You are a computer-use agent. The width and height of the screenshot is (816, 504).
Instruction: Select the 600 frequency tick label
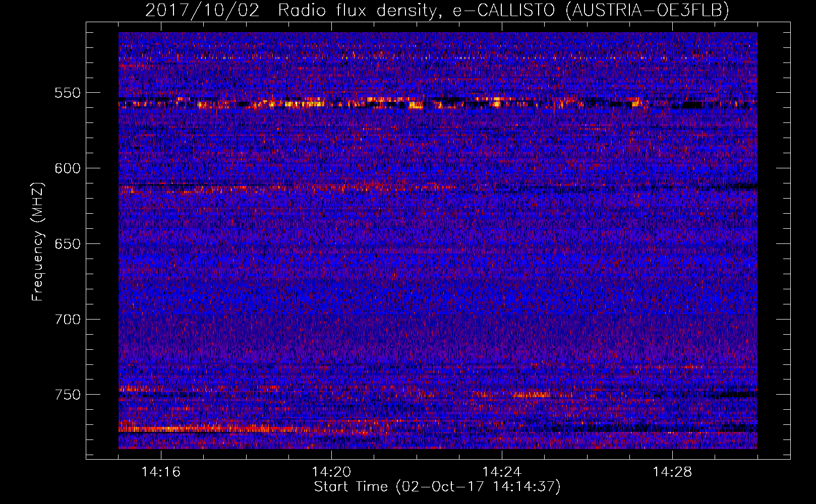[x=68, y=168]
